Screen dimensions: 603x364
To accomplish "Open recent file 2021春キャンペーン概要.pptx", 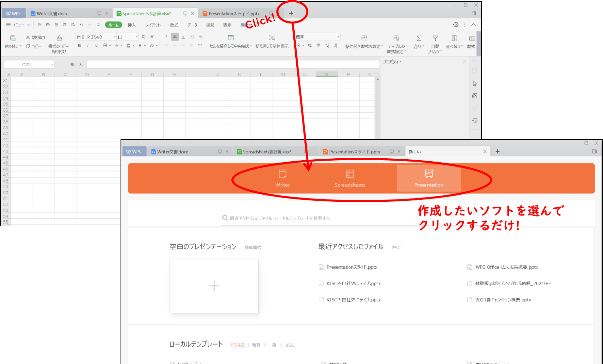I will click(503, 300).
